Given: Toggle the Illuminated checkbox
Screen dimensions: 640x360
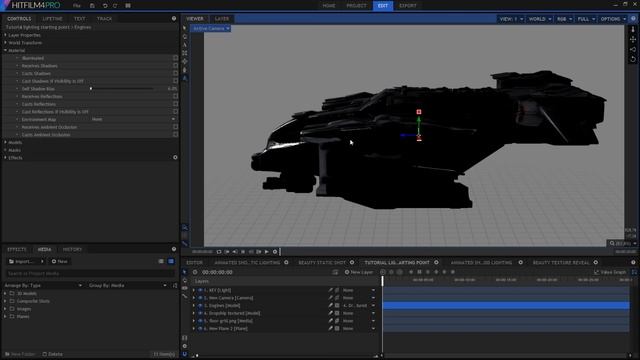Looking at the screenshot, I should (x=176, y=58).
